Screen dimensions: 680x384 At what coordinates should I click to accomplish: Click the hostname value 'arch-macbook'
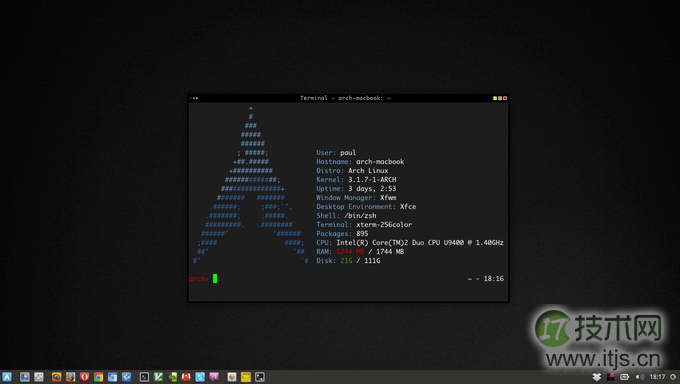click(x=380, y=161)
